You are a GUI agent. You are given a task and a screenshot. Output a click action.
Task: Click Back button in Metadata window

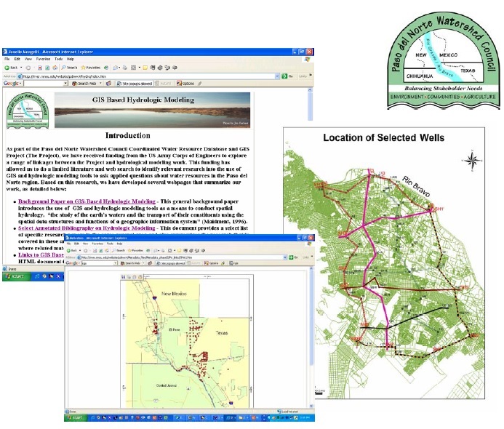pos(72,250)
